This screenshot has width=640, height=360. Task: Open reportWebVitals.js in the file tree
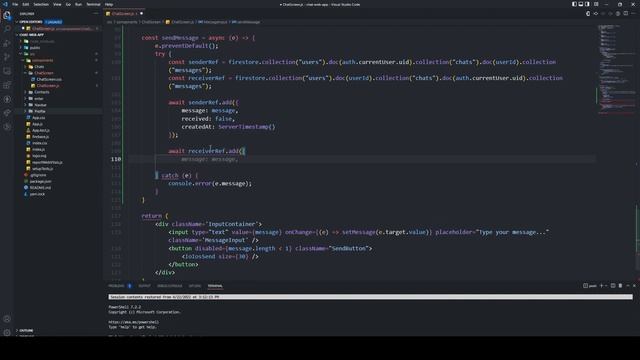click(47, 162)
